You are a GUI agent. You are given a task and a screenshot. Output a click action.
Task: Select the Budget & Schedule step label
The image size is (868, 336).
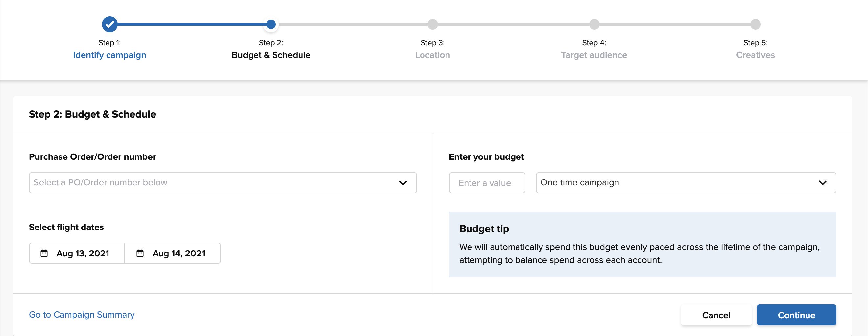[271, 55]
